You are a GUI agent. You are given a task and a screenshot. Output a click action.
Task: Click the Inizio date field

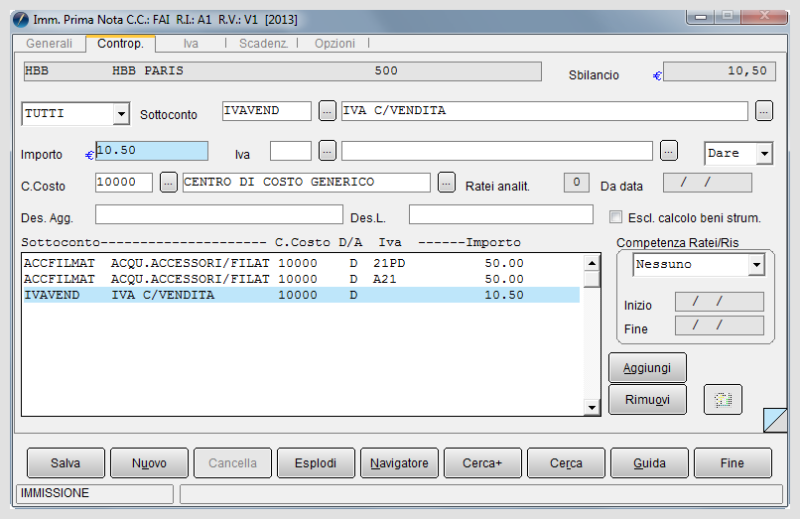click(719, 302)
